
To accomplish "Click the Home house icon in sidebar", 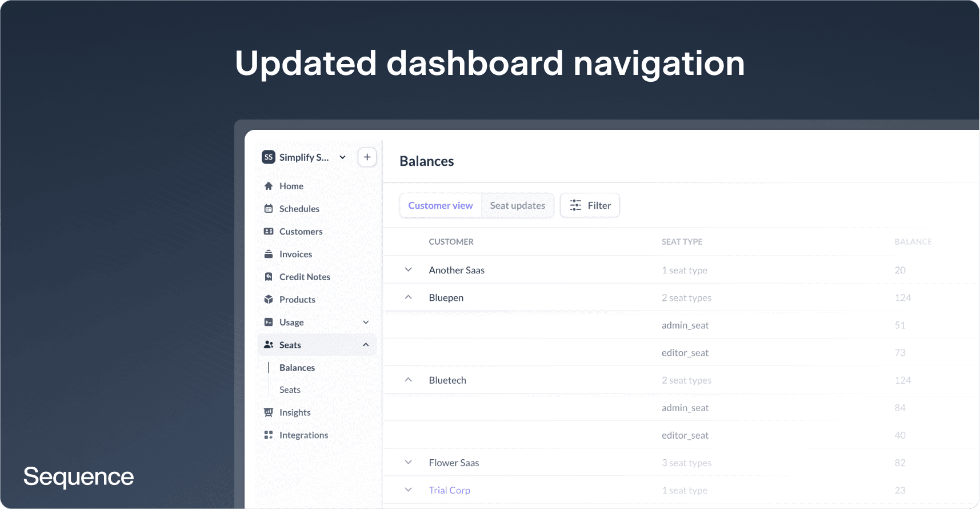I will (x=269, y=186).
